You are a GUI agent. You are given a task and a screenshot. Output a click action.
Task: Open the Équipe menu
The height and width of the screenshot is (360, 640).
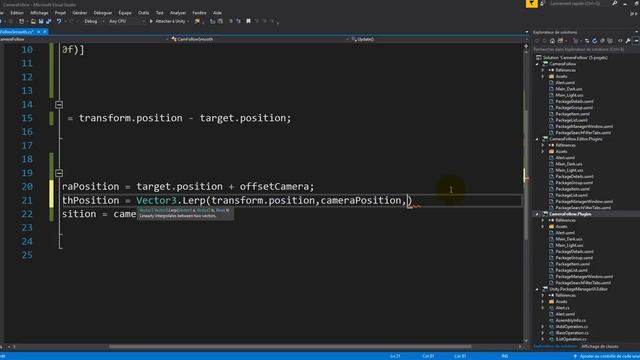125,13
